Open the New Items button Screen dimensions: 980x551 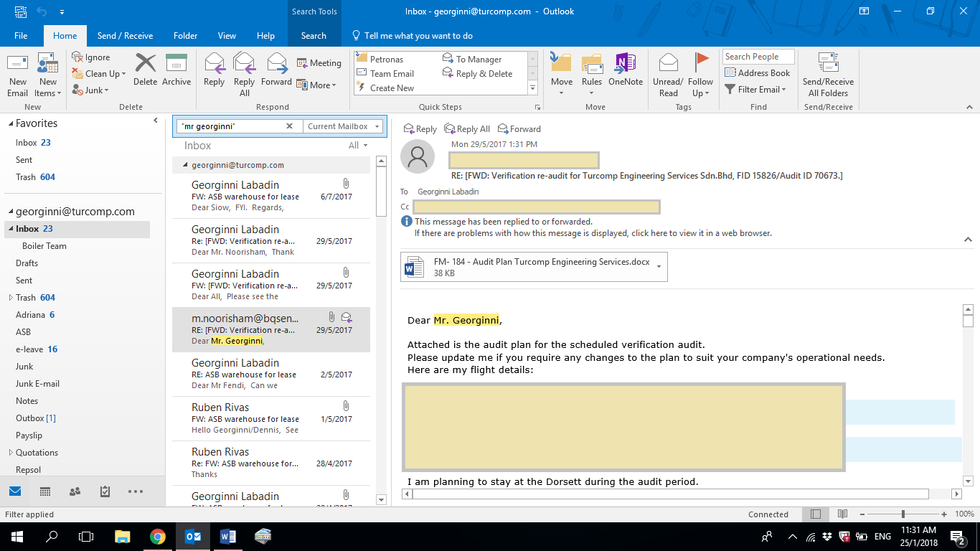[47, 75]
